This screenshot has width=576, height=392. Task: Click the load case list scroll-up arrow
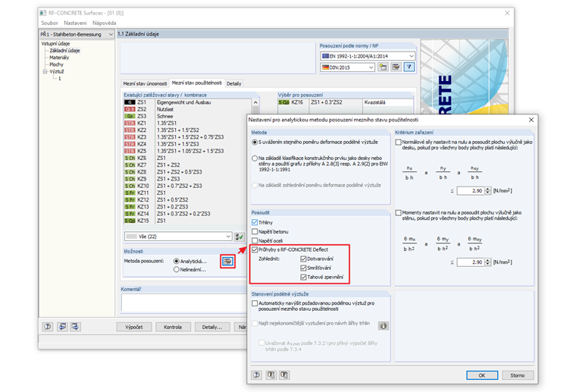pyautogui.click(x=255, y=103)
